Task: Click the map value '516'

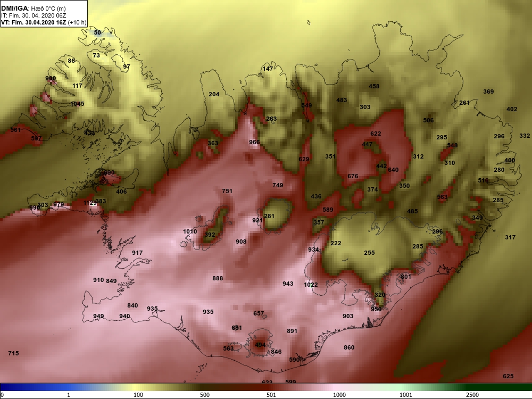Action: click(x=483, y=180)
